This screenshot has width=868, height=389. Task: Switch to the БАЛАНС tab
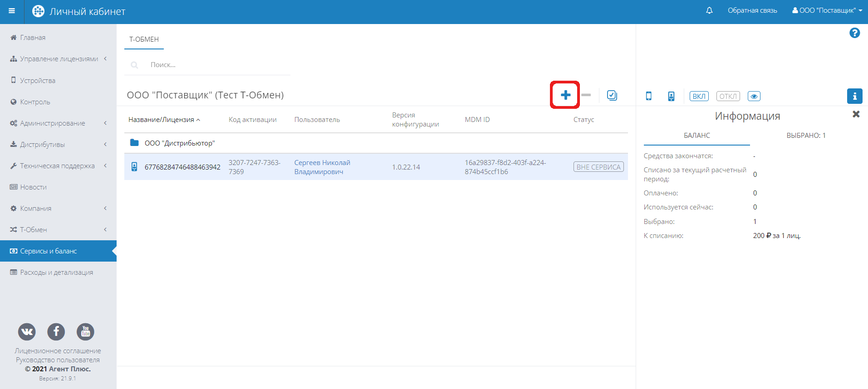point(697,136)
